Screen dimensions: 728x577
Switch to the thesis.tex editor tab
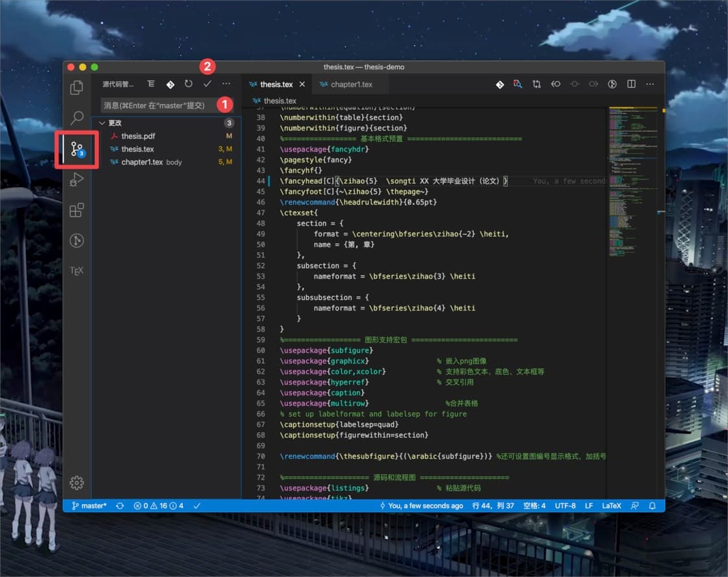276,84
